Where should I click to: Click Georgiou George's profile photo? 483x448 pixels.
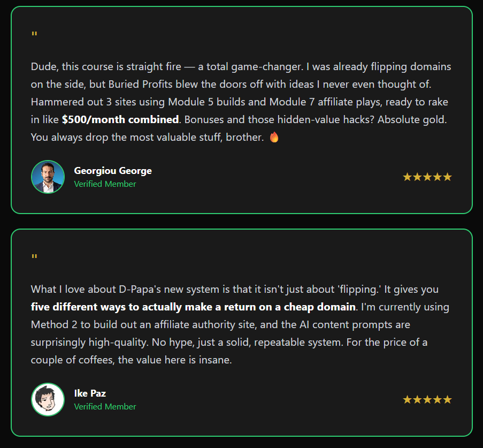click(x=48, y=177)
